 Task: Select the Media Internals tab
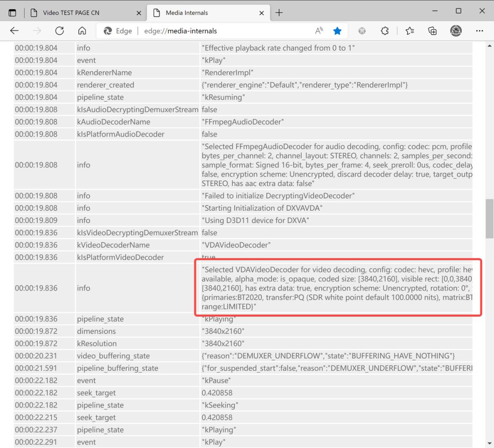pos(206,12)
